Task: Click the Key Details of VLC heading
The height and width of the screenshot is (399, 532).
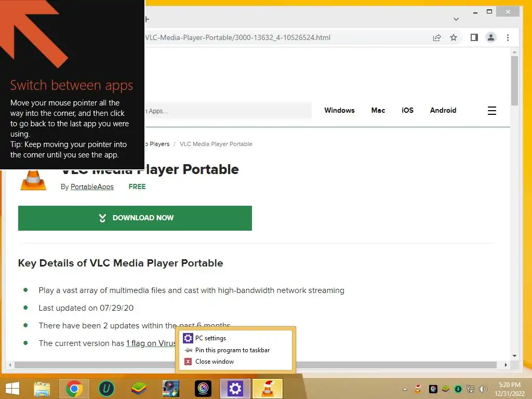Action: click(121, 263)
